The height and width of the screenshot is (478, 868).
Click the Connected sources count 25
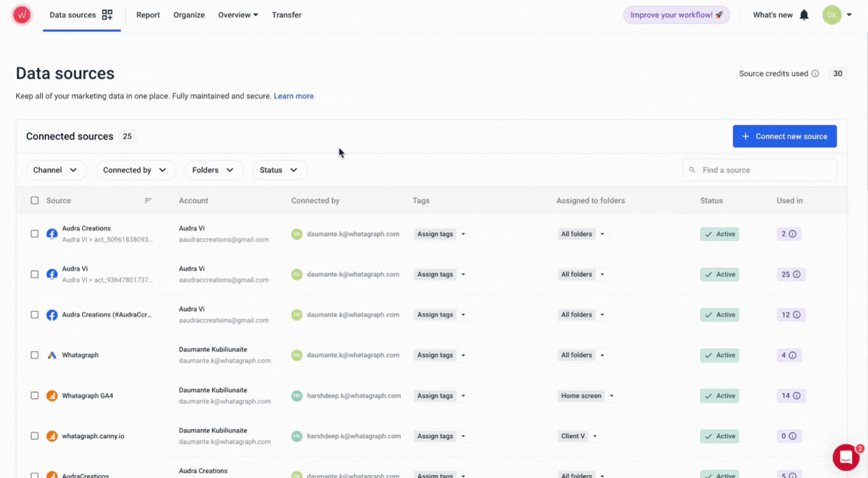(127, 136)
